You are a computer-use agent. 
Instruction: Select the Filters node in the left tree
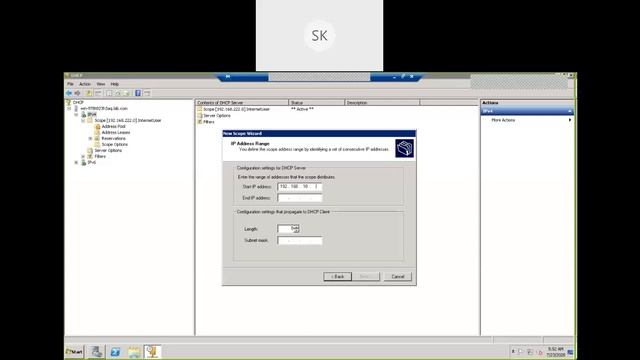coord(100,156)
